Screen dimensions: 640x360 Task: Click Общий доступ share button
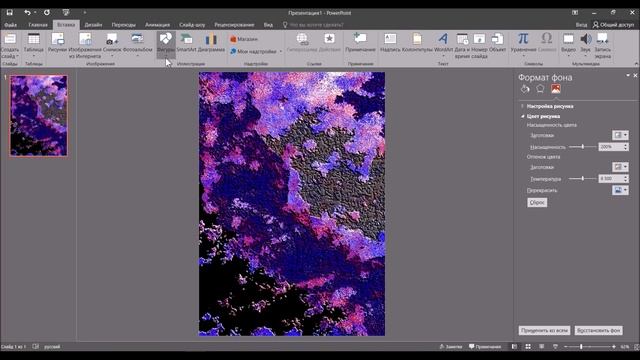pyautogui.click(x=613, y=25)
